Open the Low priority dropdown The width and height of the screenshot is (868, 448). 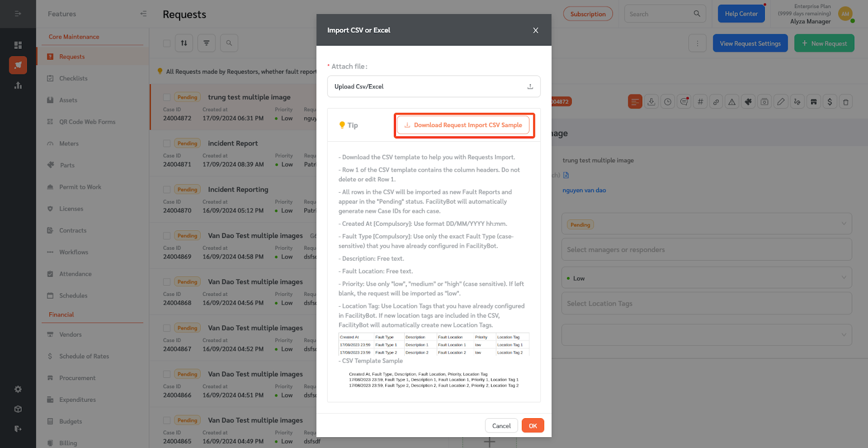(706, 277)
